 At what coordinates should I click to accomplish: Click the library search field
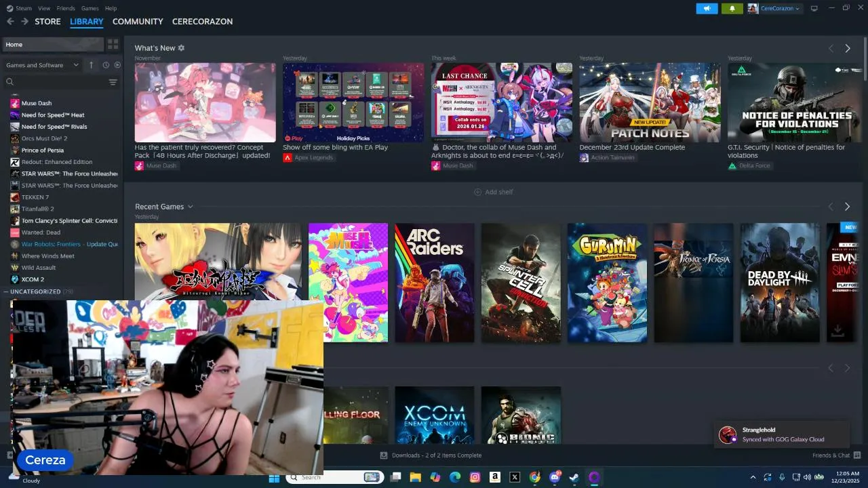(54, 82)
